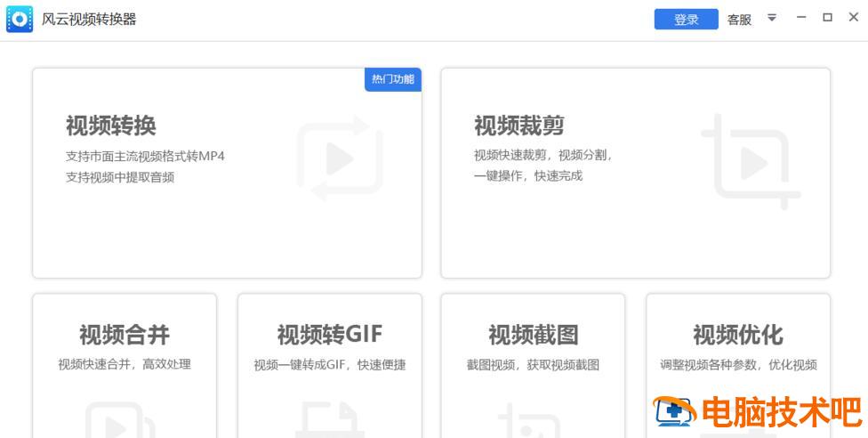
Task: Click the 登录 login button
Action: (x=686, y=20)
